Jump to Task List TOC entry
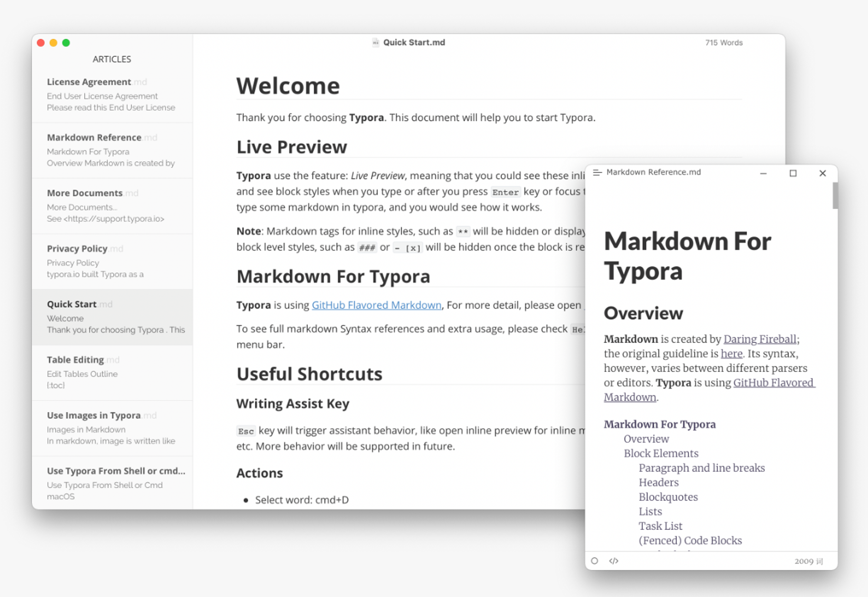Image resolution: width=868 pixels, height=597 pixels. coord(661,526)
